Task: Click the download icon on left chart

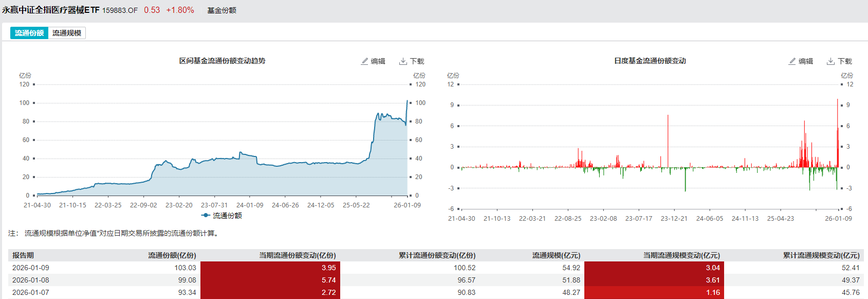Action: (403, 61)
